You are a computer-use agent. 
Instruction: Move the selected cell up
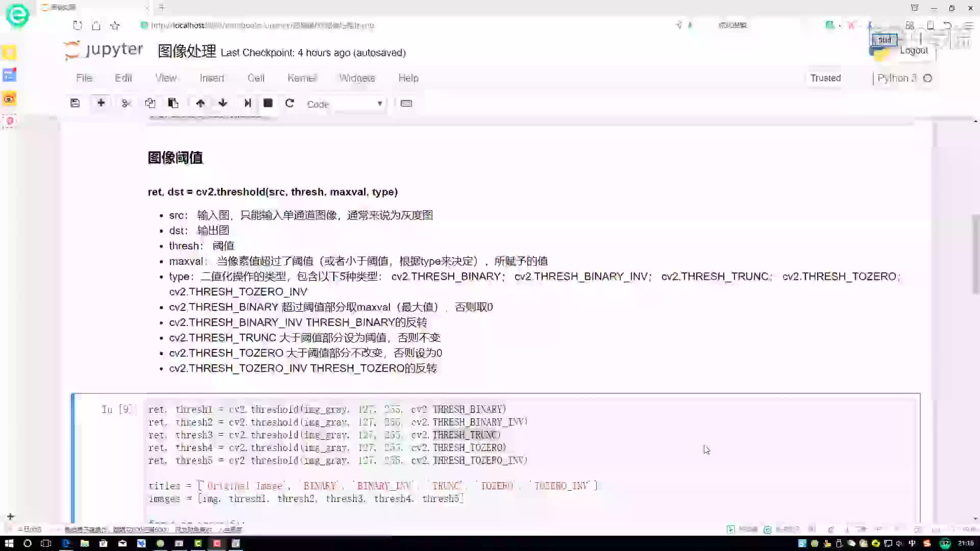[x=200, y=103]
